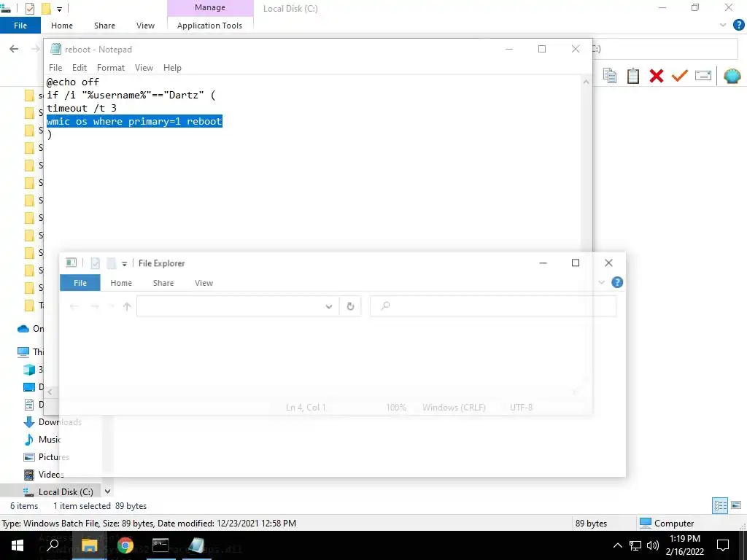
Task: Open Google Chrome from the taskbar
Action: (125, 545)
